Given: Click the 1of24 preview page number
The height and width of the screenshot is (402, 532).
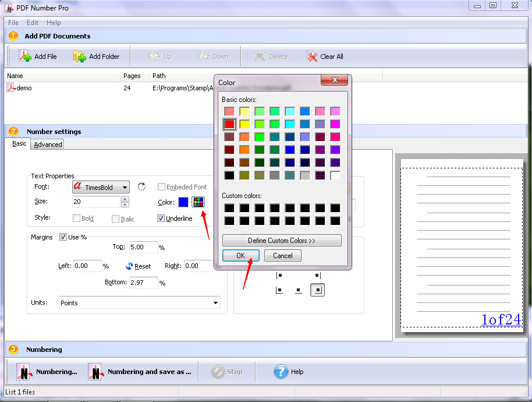Looking at the screenshot, I should coord(501,319).
